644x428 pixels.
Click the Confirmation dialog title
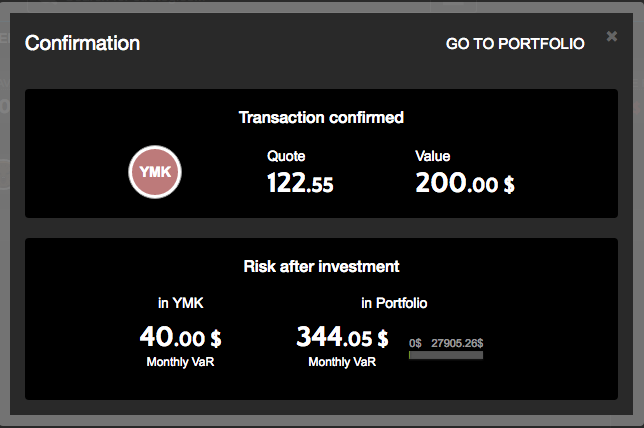(x=82, y=44)
